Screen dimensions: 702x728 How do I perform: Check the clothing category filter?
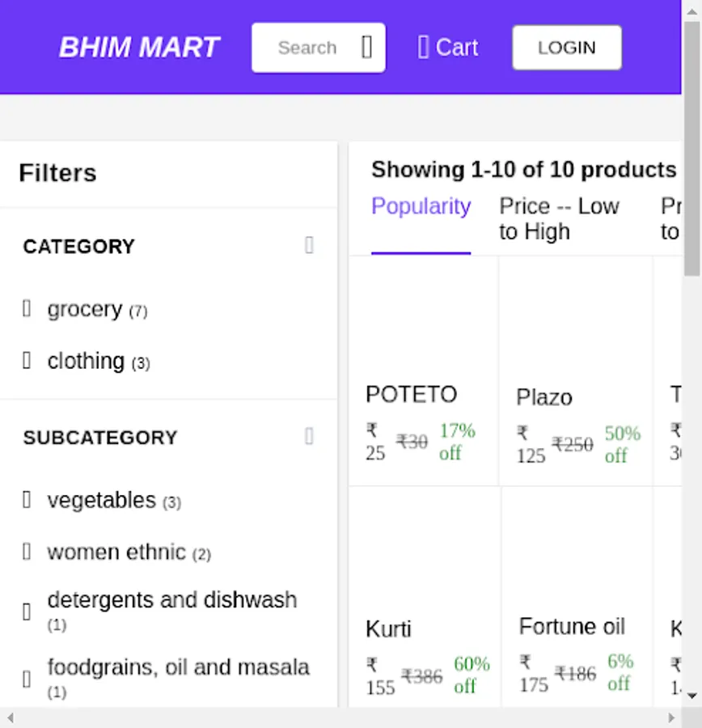(x=27, y=361)
